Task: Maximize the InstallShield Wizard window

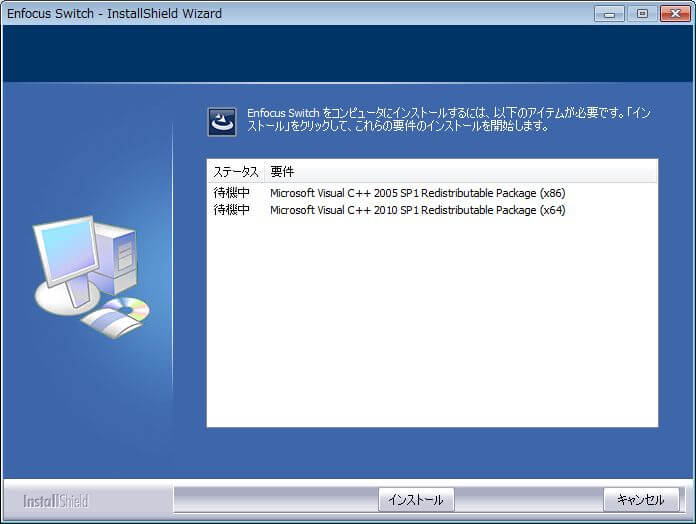Action: (x=642, y=14)
